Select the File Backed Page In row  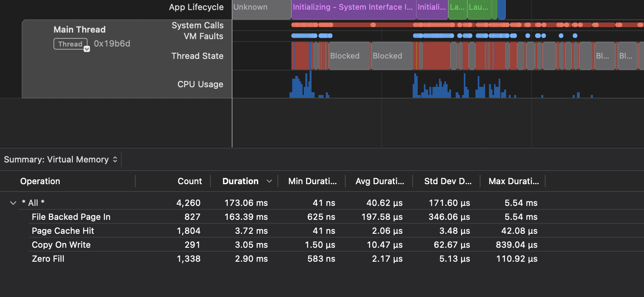pyautogui.click(x=71, y=217)
